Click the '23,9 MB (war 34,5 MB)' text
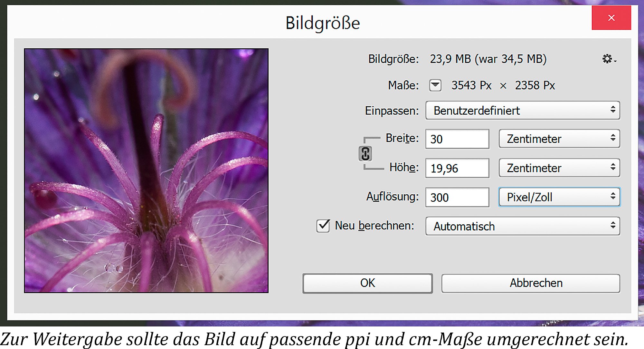 tap(488, 59)
